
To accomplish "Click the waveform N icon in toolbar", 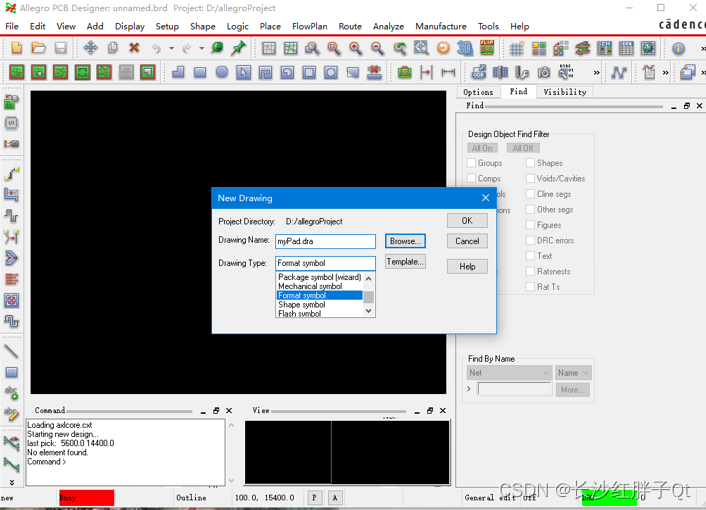I will coord(619,72).
